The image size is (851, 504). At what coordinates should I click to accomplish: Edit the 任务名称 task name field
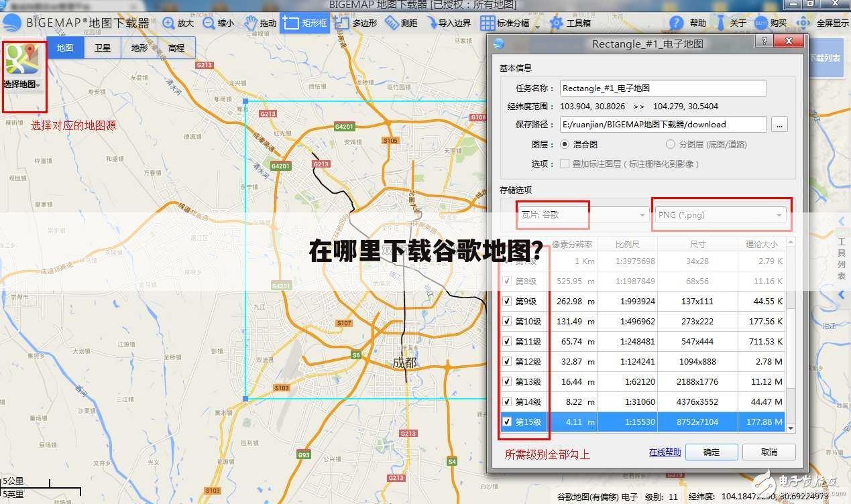[663, 88]
